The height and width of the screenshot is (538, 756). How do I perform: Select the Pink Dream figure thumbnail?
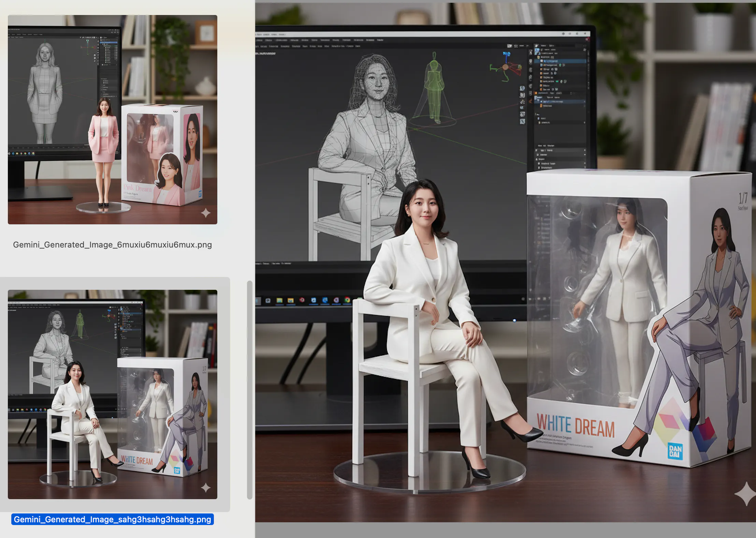(113, 119)
